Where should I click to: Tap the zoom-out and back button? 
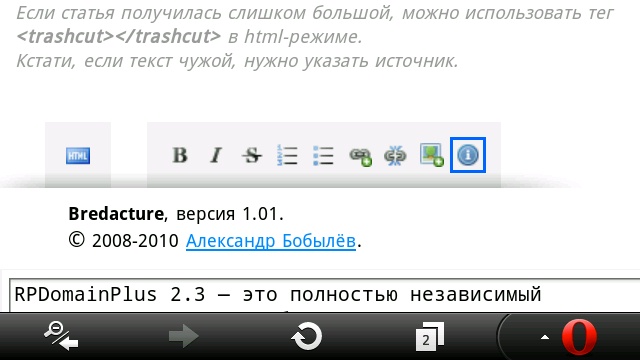(x=61, y=336)
